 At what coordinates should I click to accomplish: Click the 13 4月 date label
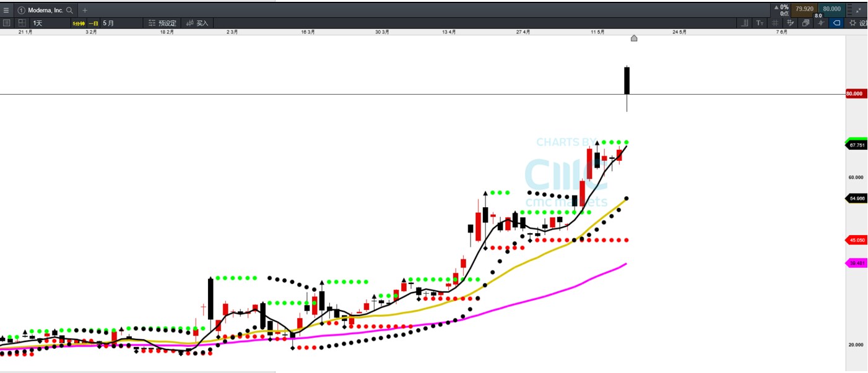click(449, 32)
